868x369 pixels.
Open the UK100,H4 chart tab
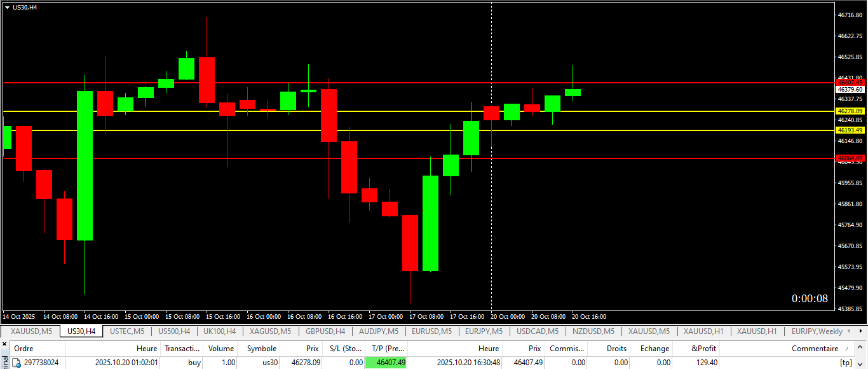tap(220, 331)
